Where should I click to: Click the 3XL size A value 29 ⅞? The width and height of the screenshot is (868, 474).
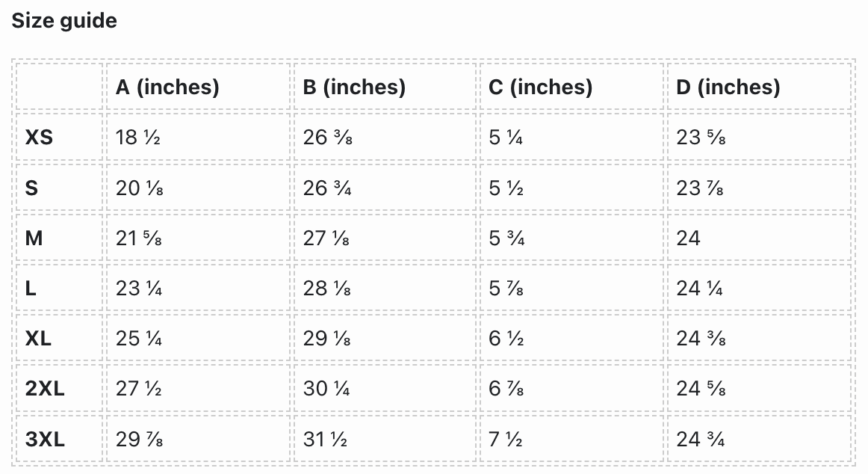click(140, 440)
